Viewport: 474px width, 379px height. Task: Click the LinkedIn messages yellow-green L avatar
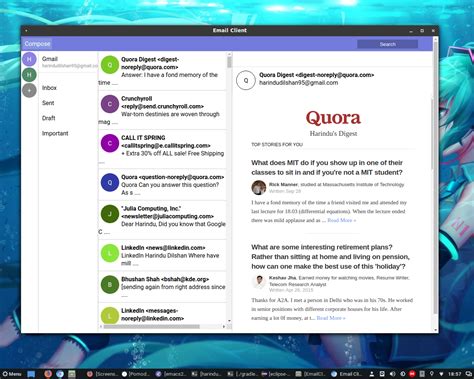click(x=110, y=316)
